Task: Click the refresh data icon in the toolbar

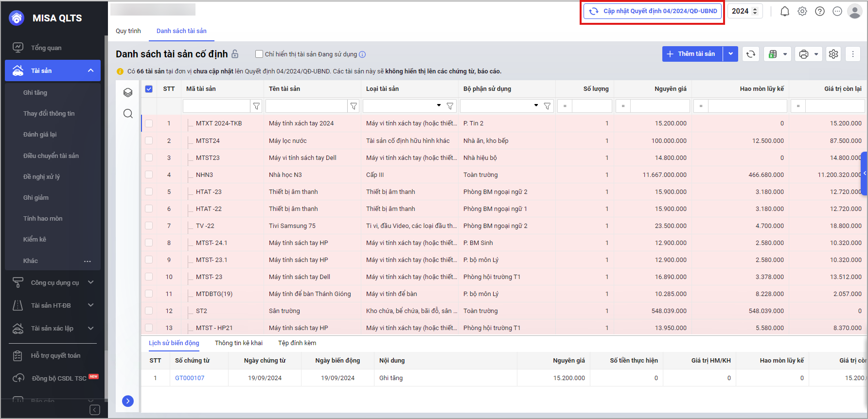Action: [750, 54]
